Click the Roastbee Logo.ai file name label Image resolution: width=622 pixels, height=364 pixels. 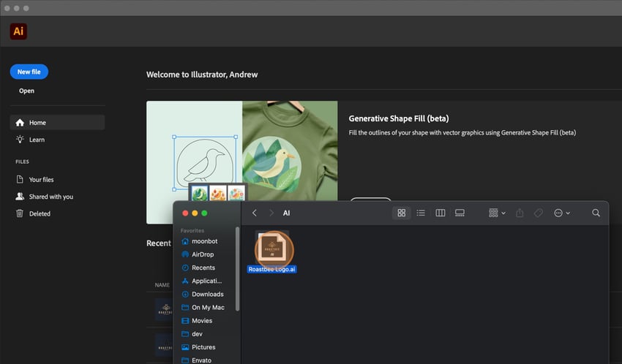pos(271,269)
